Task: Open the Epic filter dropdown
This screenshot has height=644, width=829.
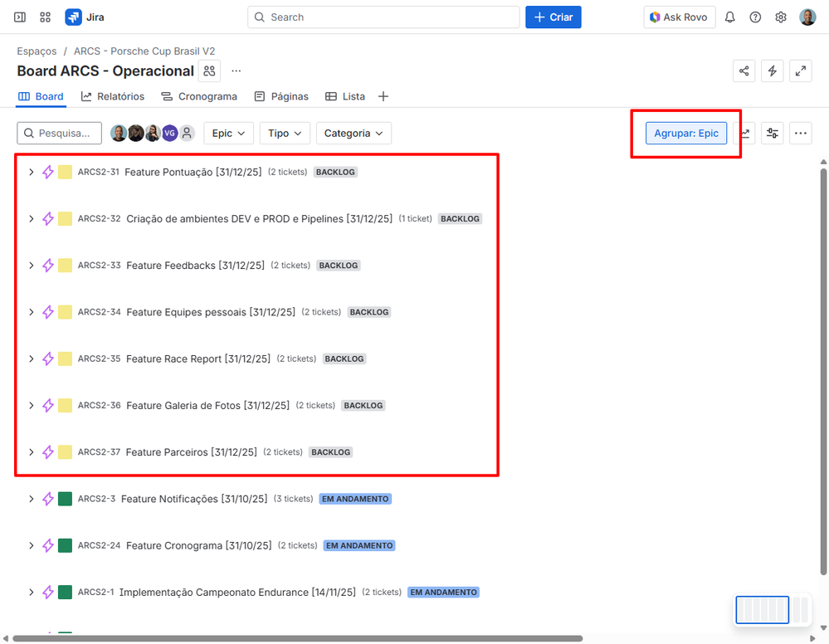Action: [228, 133]
